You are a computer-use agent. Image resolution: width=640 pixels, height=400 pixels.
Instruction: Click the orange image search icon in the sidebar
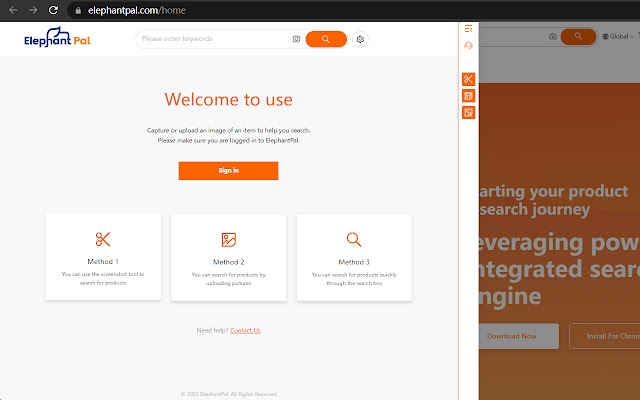pos(469,113)
